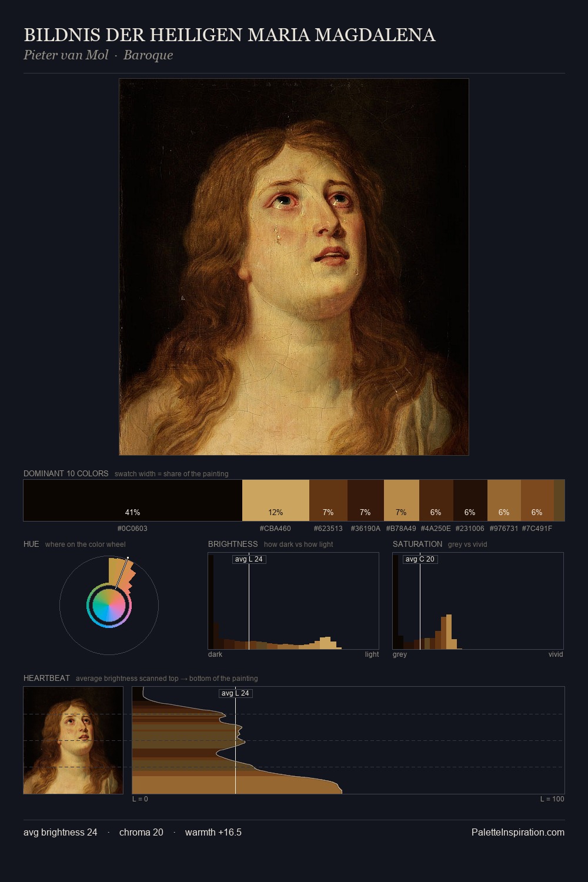588x882 pixels.
Task: Click the 'grey' axis label
Action: click(400, 654)
